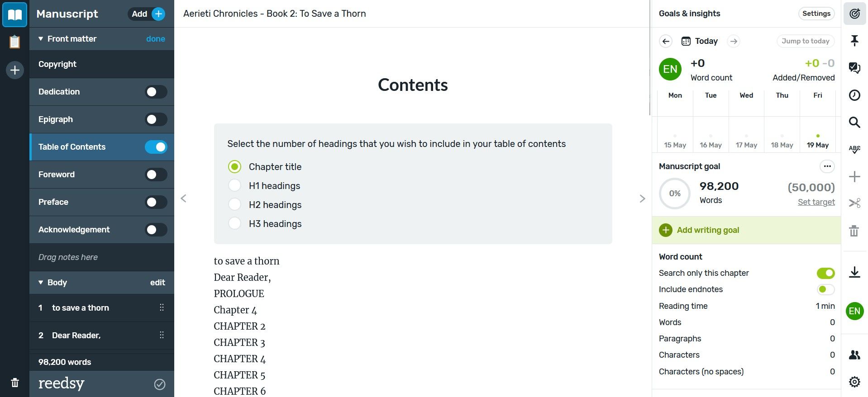Open the version history clock icon
Screen dimensions: 868x397
[854, 95]
